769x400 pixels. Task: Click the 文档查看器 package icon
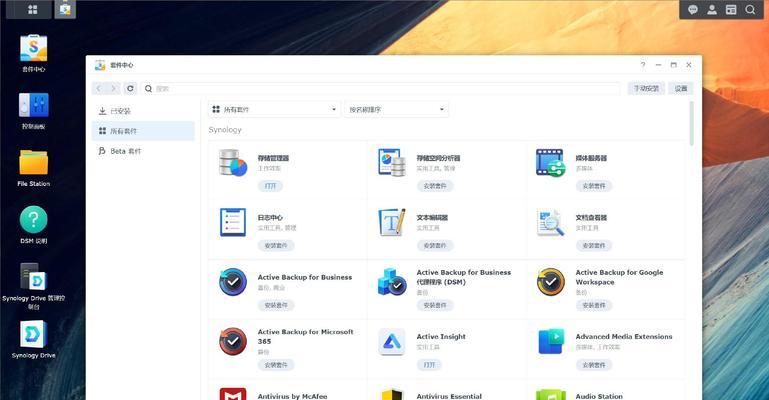(x=550, y=222)
